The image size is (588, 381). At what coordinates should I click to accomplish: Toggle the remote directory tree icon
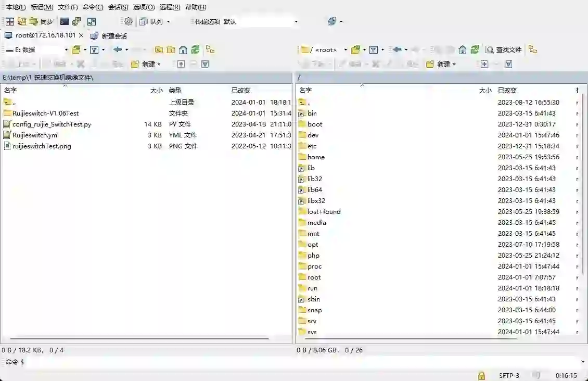point(532,49)
